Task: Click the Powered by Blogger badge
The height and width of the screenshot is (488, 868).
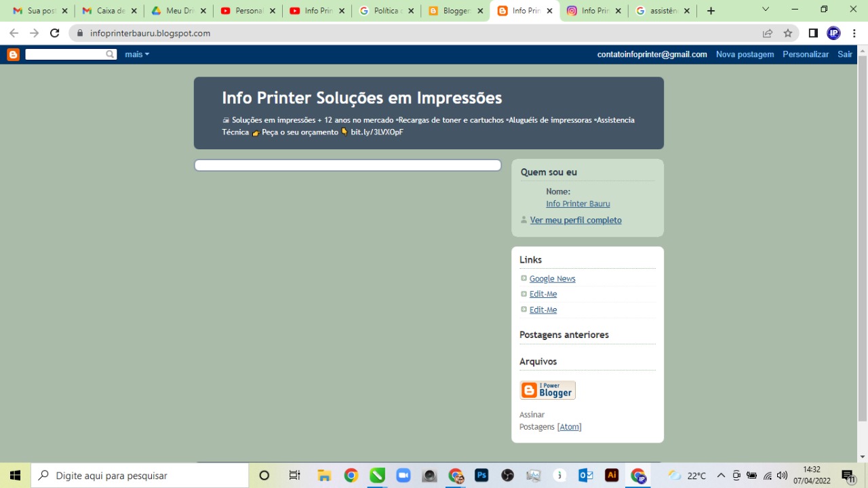Action: click(547, 390)
